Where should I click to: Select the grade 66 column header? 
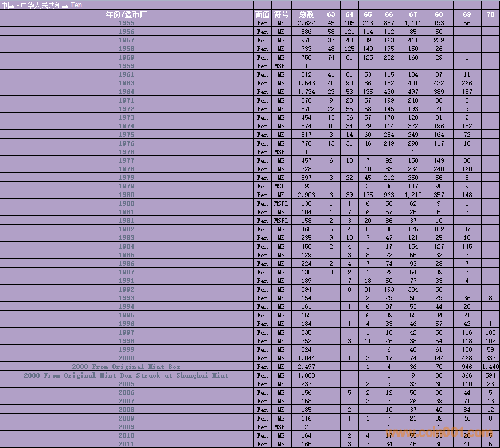(389, 14)
